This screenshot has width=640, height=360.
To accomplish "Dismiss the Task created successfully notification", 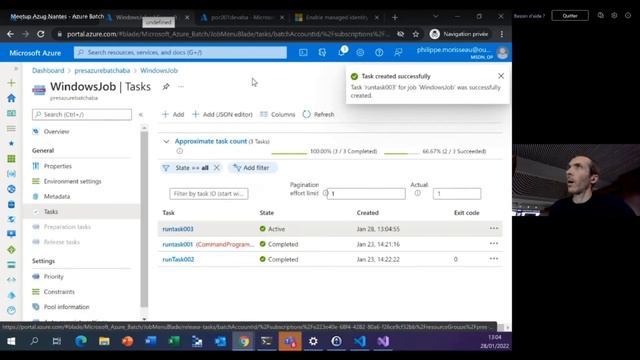I will tap(501, 76).
